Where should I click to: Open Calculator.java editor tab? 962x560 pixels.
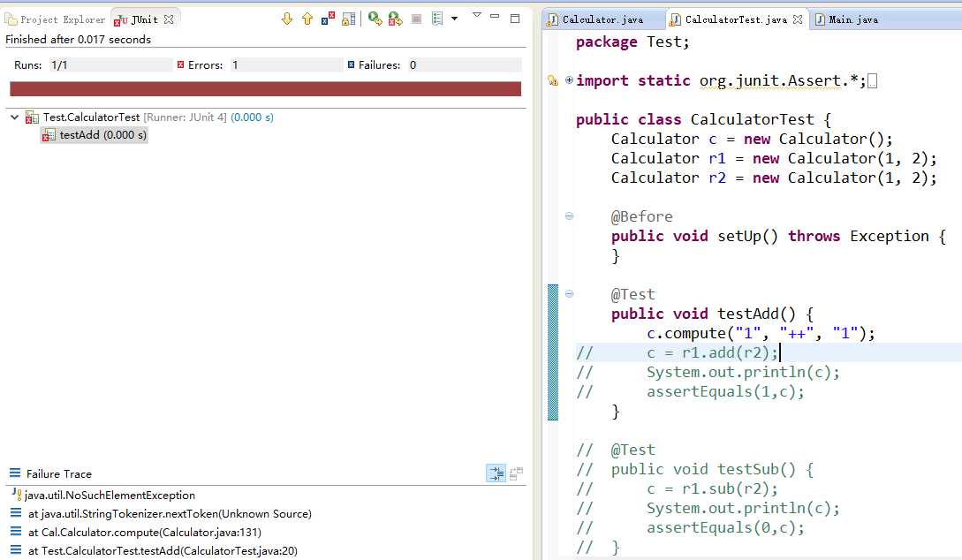click(x=603, y=19)
